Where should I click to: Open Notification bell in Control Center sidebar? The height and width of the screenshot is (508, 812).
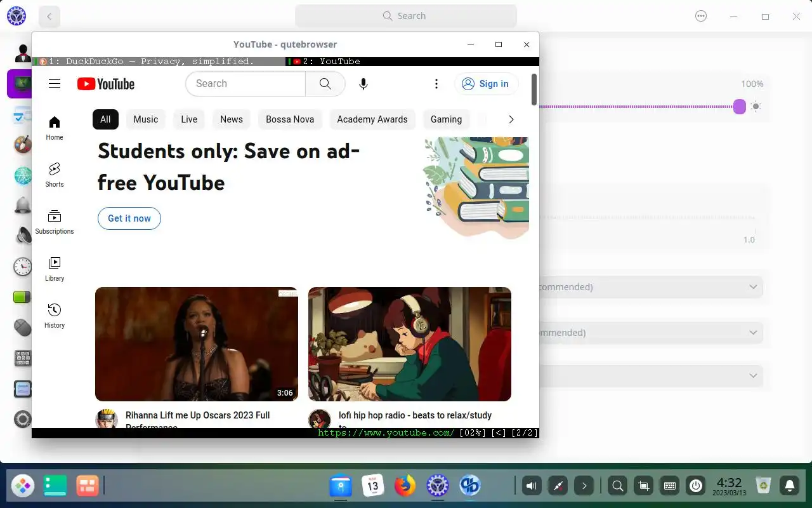coord(23,206)
